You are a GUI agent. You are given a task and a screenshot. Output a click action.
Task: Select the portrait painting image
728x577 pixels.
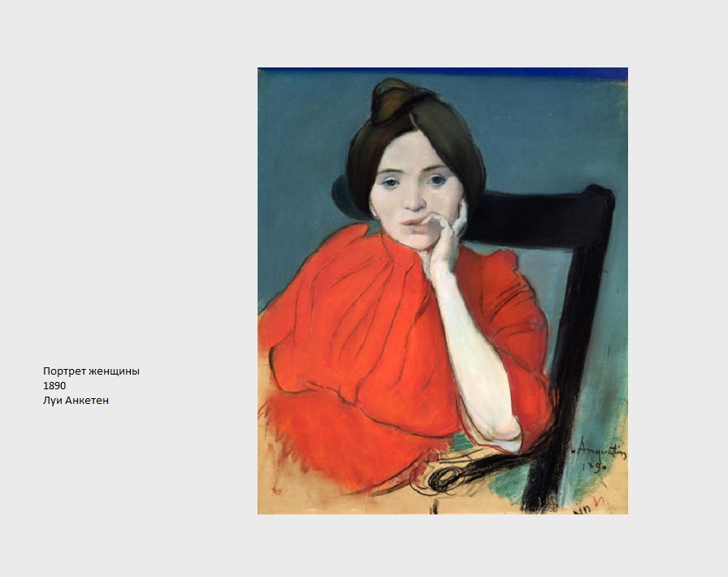pyautogui.click(x=443, y=291)
